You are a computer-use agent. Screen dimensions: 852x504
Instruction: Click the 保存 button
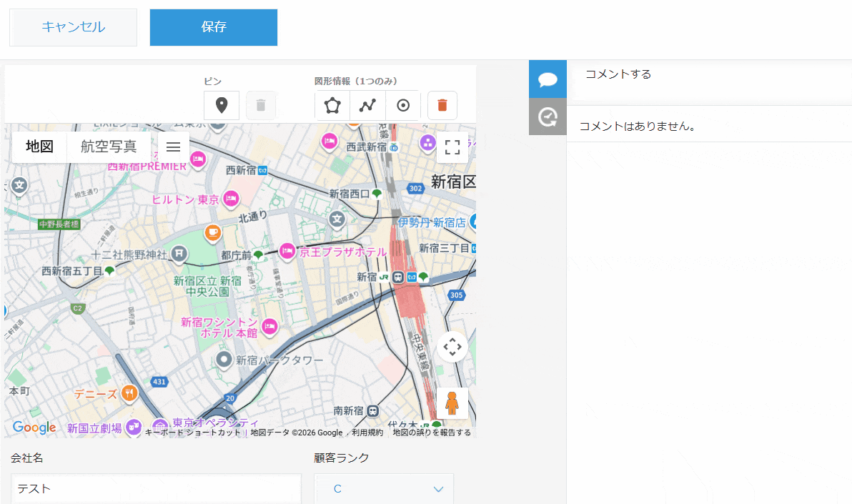click(213, 27)
